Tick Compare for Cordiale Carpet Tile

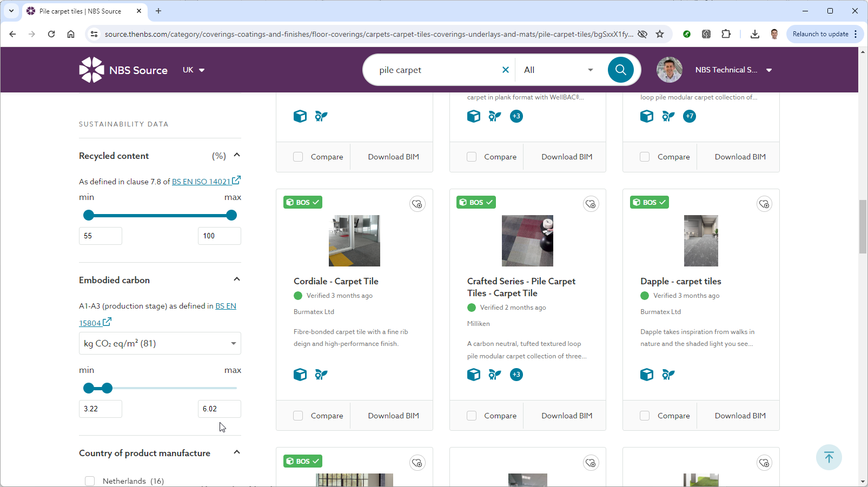click(x=298, y=416)
